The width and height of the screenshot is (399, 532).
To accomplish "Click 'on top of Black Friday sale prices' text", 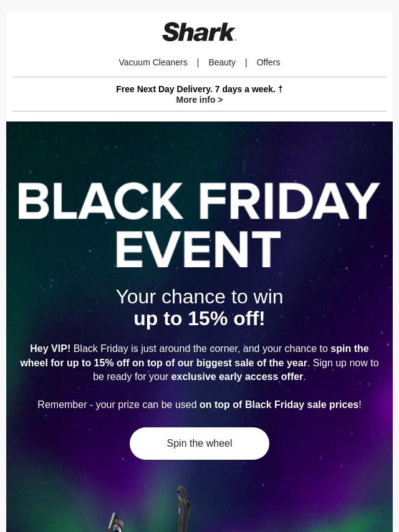I will 279,404.
